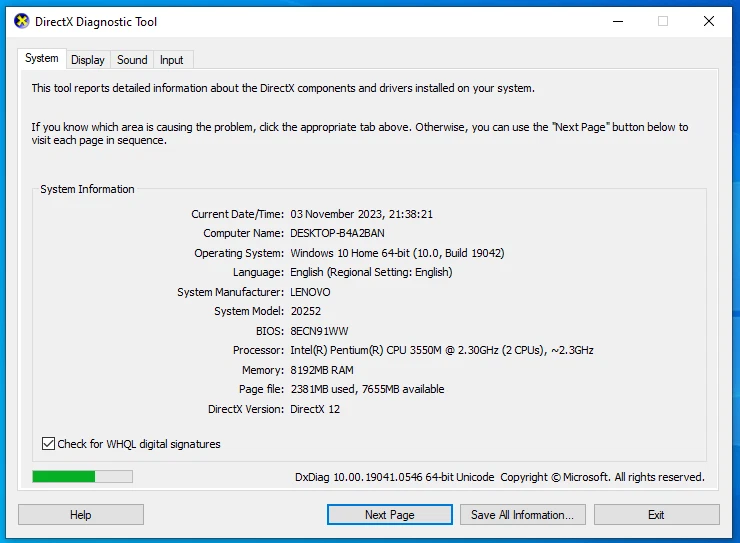
Task: Click the green loading progress bar
Action: coord(82,476)
